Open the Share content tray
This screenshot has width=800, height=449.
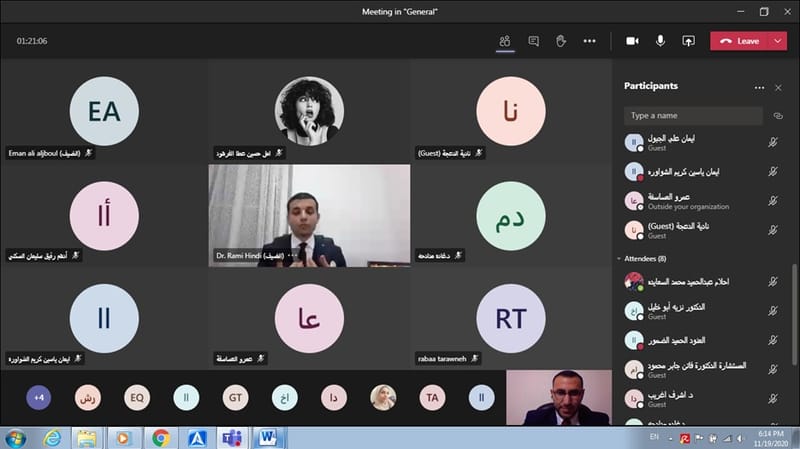point(688,41)
